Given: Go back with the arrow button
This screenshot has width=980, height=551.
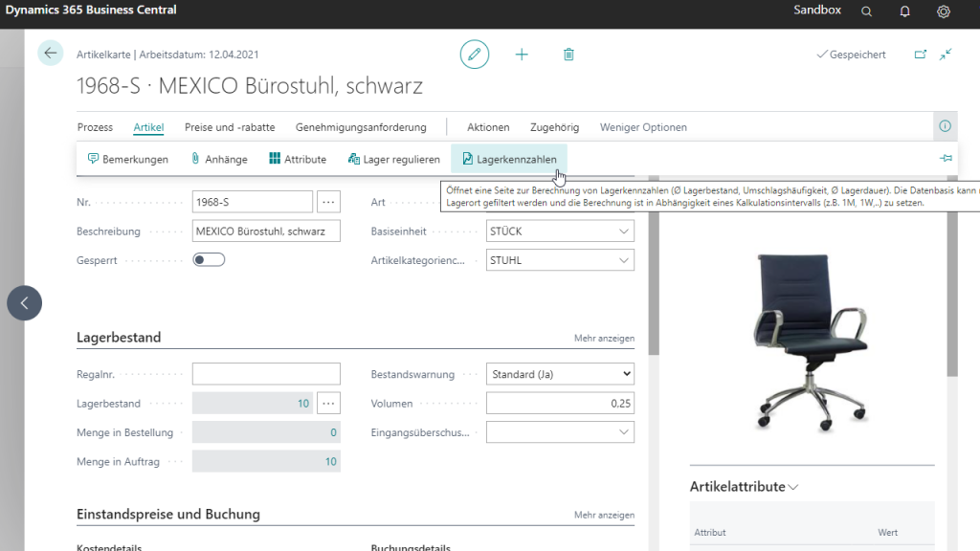Looking at the screenshot, I should pos(51,54).
